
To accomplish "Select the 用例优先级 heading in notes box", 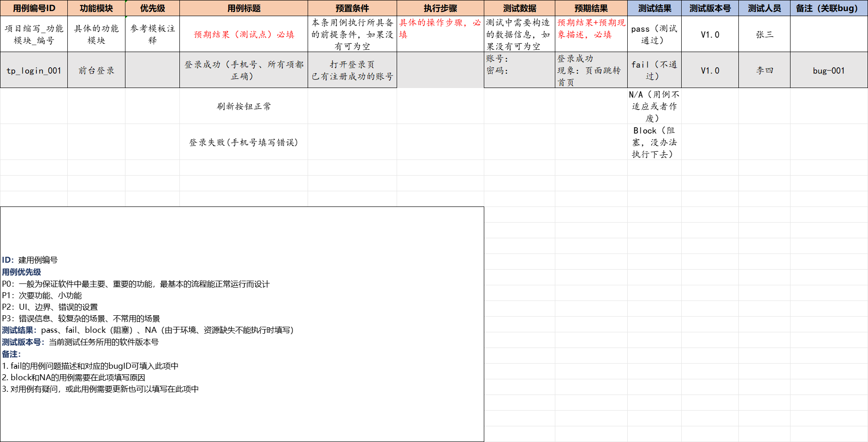I will click(x=21, y=272).
